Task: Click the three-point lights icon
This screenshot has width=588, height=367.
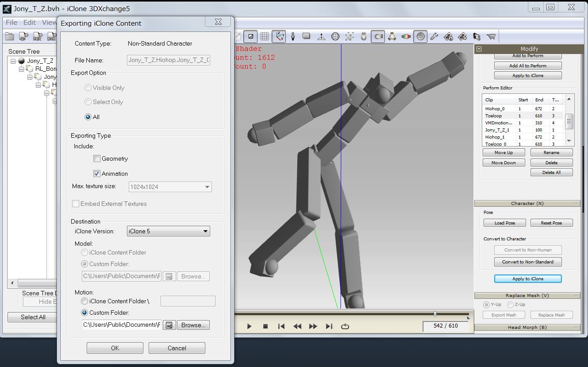Action: point(392,36)
